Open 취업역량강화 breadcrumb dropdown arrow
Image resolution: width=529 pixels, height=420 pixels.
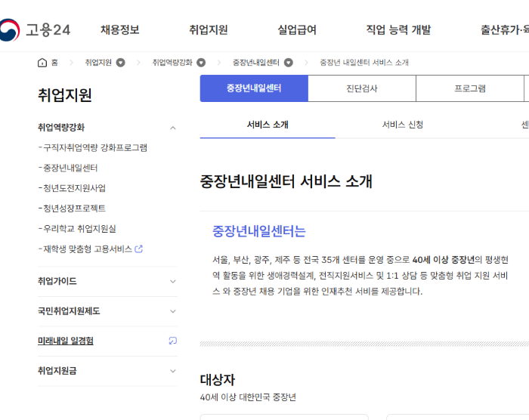(201, 63)
